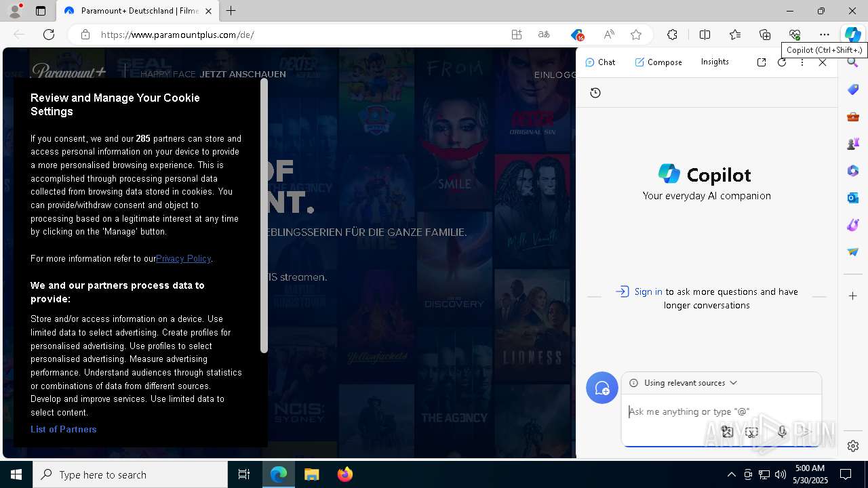868x488 pixels.
Task: Open sidebar Tools briefcase icon
Action: [853, 117]
